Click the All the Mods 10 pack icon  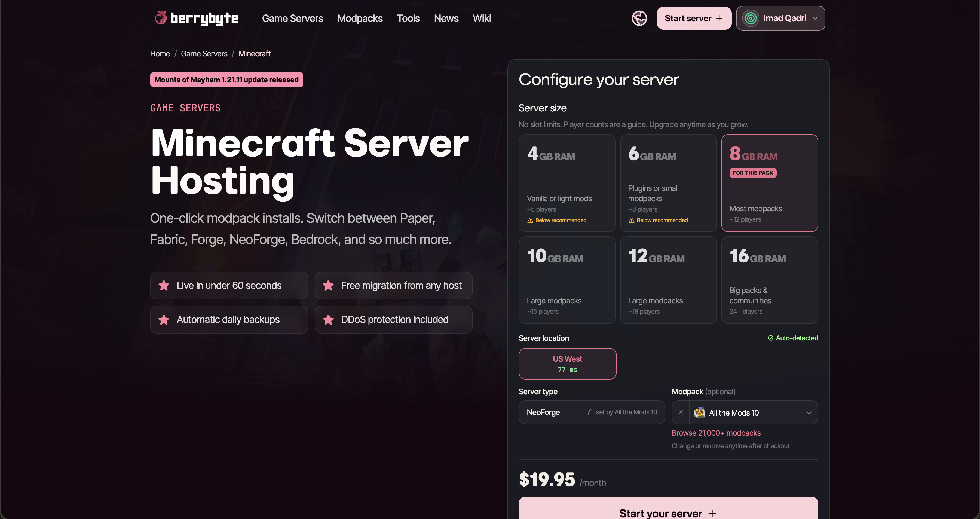699,413
